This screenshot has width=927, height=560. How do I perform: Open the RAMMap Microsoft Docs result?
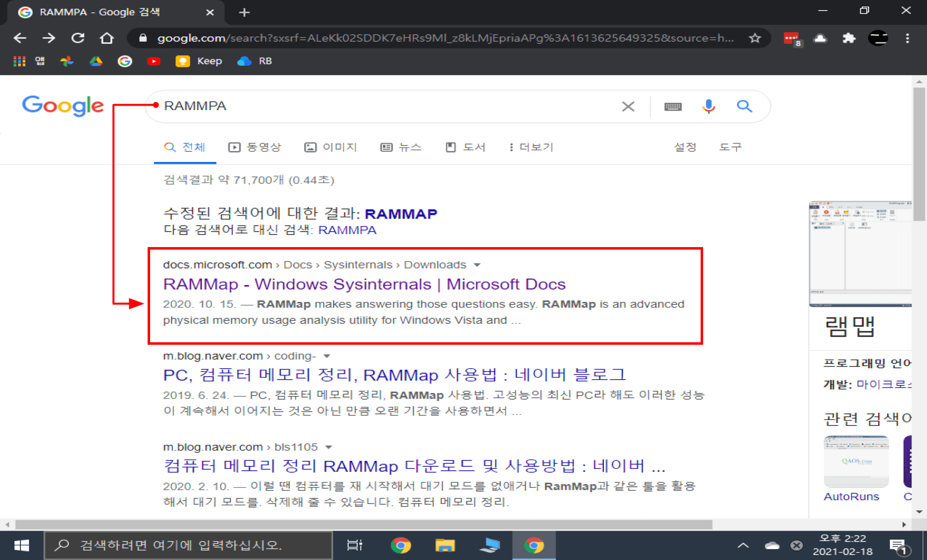tap(364, 284)
